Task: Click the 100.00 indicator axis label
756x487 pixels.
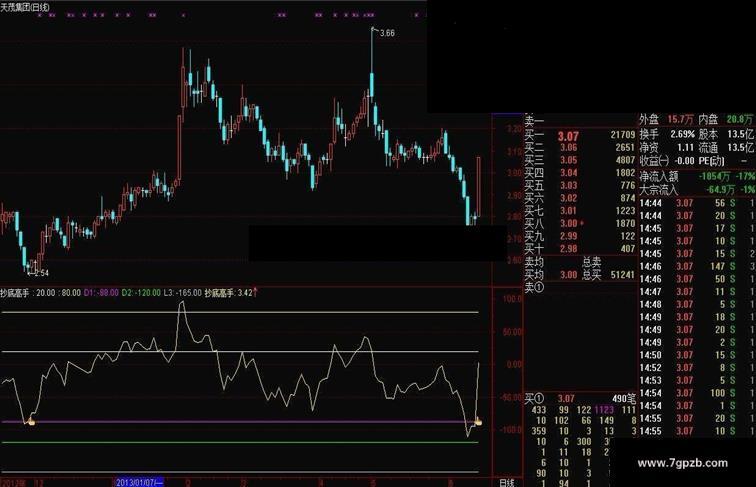Action: pyautogui.click(x=512, y=299)
